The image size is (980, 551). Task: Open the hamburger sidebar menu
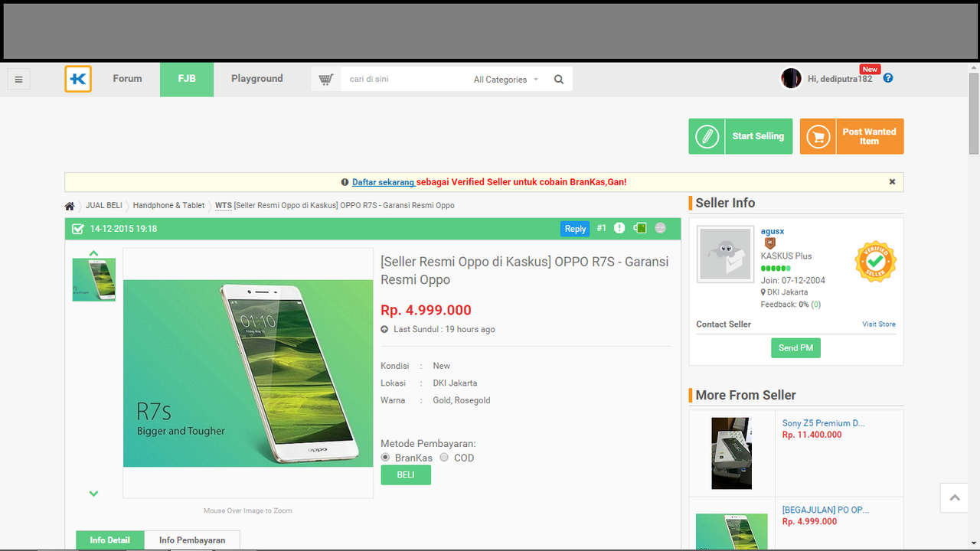[x=18, y=79]
